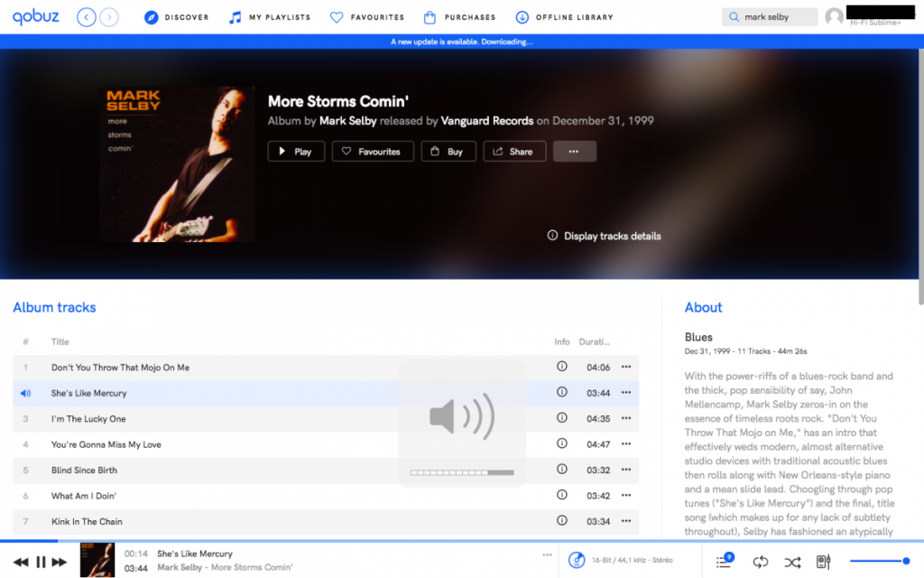Focus the search field containing mark selby
The height and width of the screenshot is (578, 924).
tap(770, 17)
